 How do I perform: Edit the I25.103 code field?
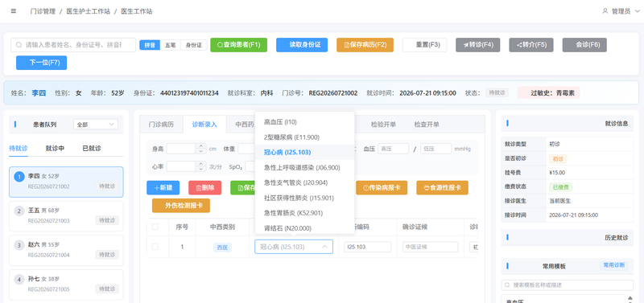368,247
